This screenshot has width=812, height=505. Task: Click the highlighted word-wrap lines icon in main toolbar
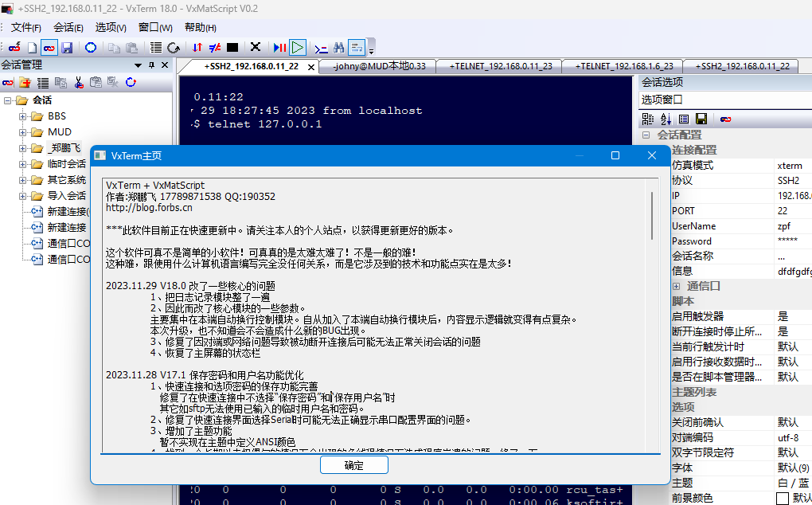(357, 48)
